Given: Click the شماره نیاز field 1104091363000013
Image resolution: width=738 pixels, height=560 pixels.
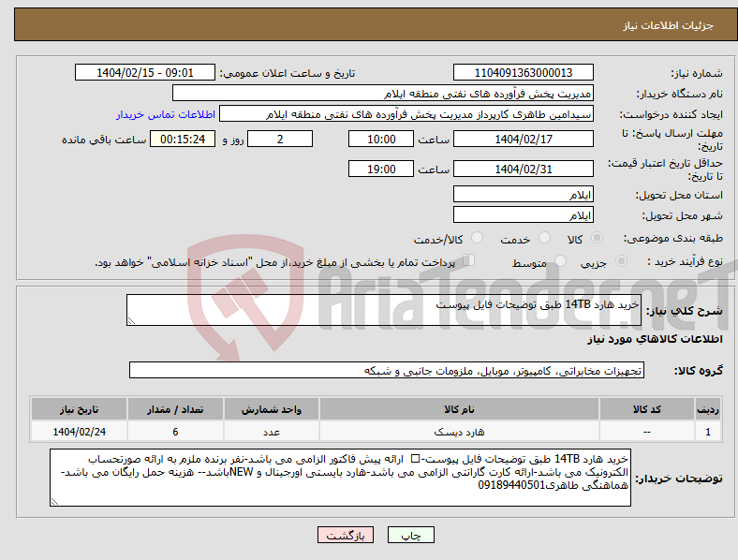Looking at the screenshot, I should point(523,72).
